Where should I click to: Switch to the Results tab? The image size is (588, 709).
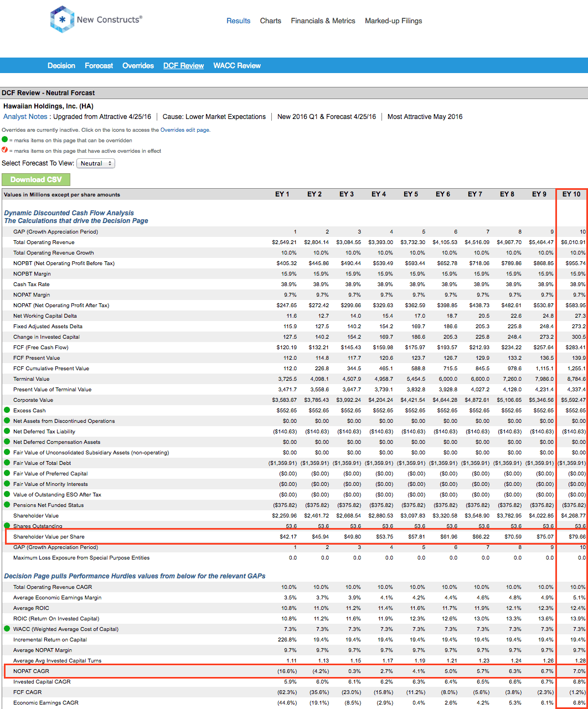click(x=239, y=21)
